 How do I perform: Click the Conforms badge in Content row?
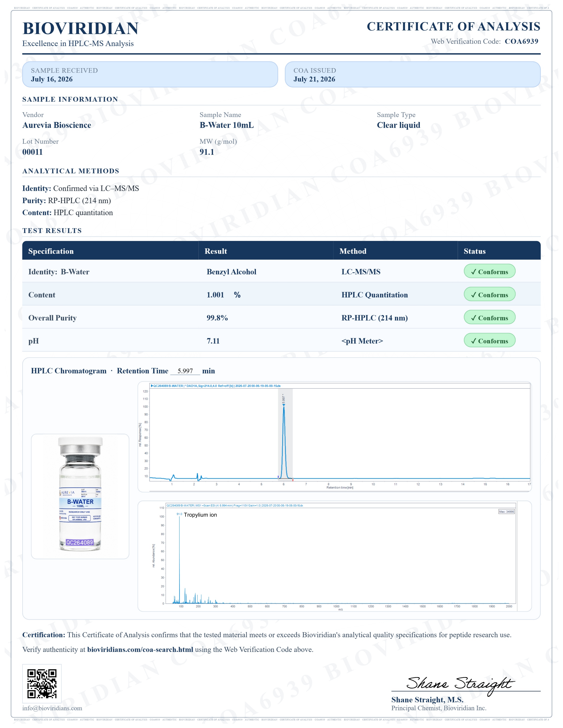click(x=489, y=294)
